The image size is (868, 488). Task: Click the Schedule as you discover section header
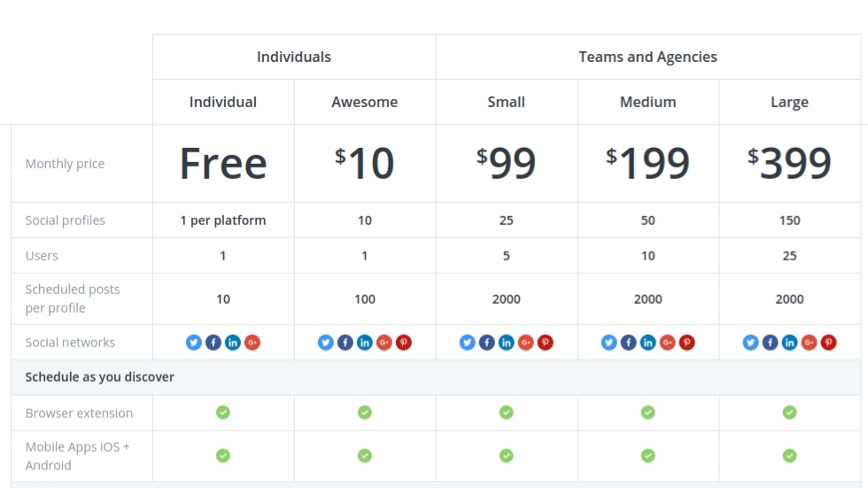tap(100, 377)
